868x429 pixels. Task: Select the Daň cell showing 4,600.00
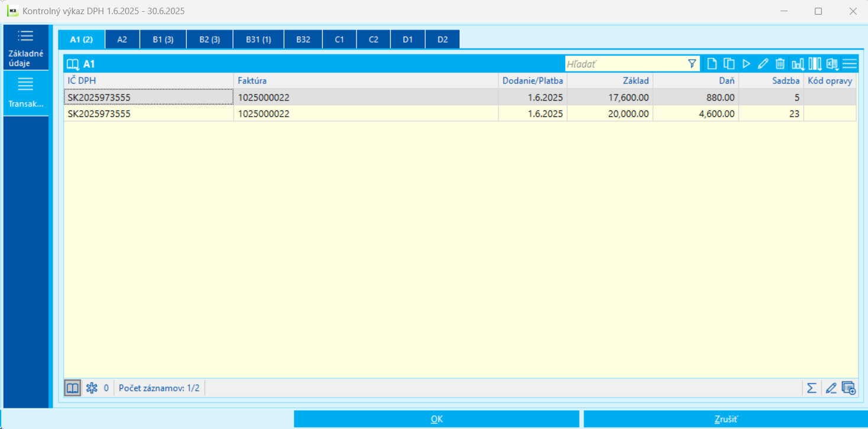[696, 113]
